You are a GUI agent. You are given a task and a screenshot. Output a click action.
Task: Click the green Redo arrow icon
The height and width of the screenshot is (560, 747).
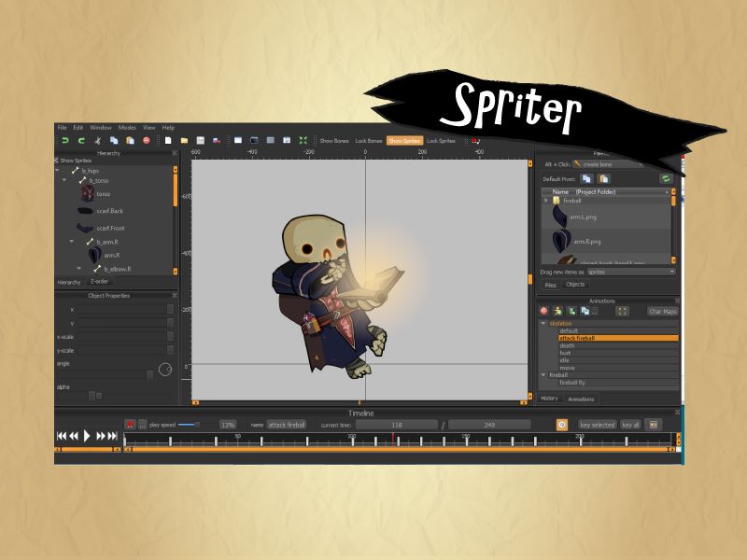(x=81, y=141)
